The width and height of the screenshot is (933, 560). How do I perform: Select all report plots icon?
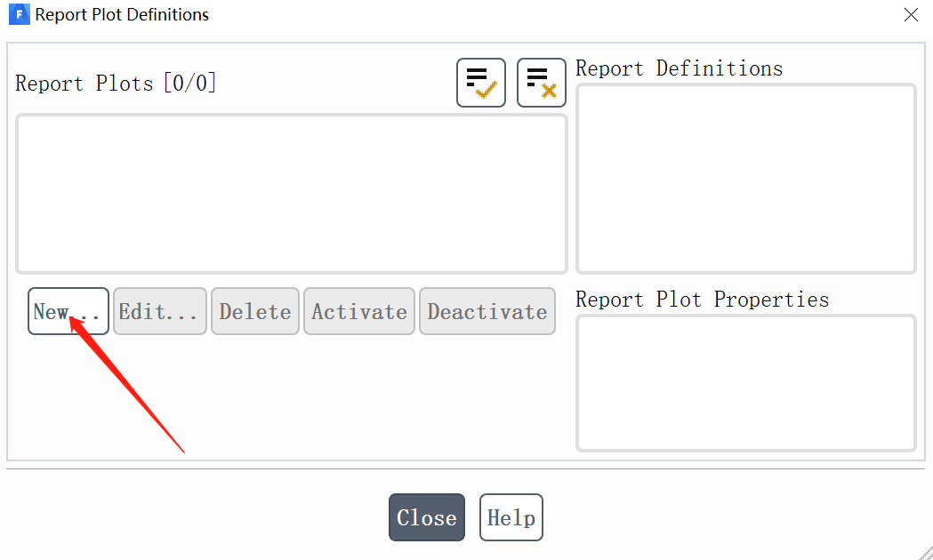pyautogui.click(x=481, y=83)
